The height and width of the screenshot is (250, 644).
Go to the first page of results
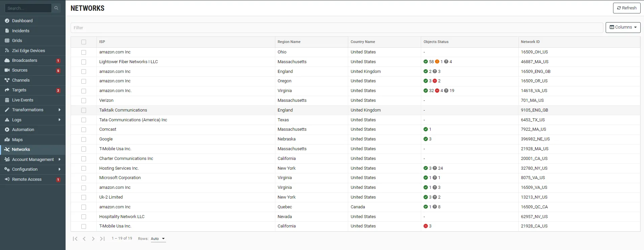(75, 239)
